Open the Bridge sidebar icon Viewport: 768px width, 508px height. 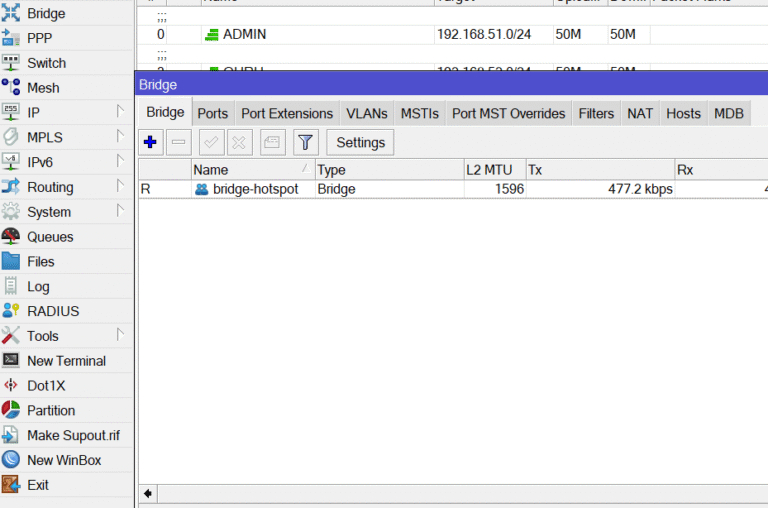pyautogui.click(x=11, y=13)
